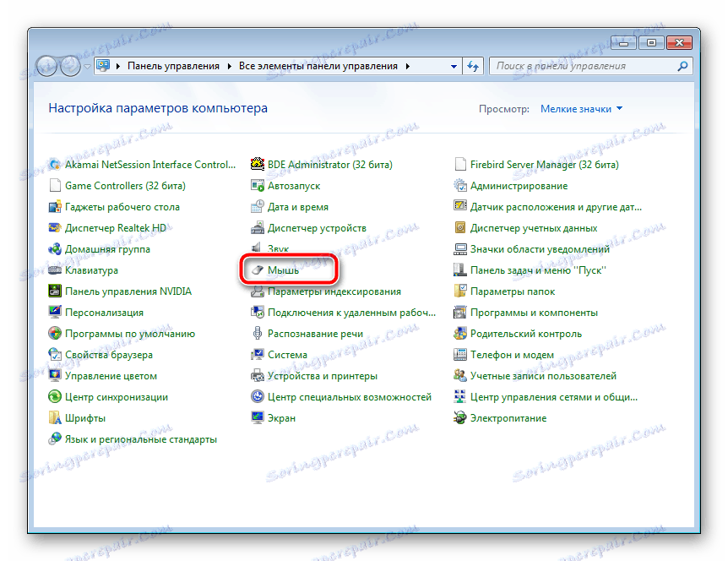The width and height of the screenshot is (728, 561).
Task: Open Параметры индексирования link
Action: [334, 291]
